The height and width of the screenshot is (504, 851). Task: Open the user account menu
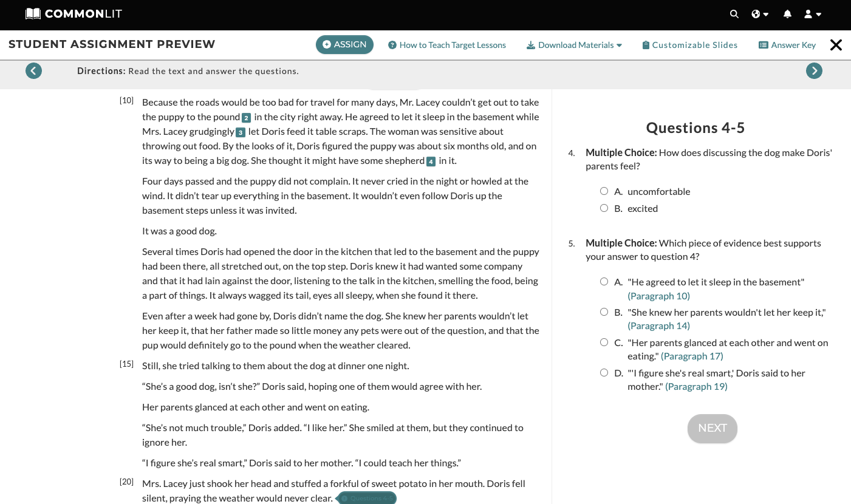[x=813, y=14]
